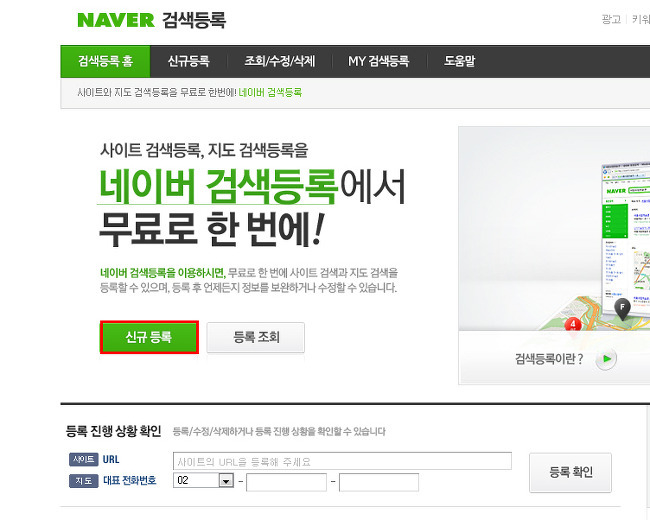Click the 등록 조회 button
The image size is (650, 520).
(x=256, y=337)
